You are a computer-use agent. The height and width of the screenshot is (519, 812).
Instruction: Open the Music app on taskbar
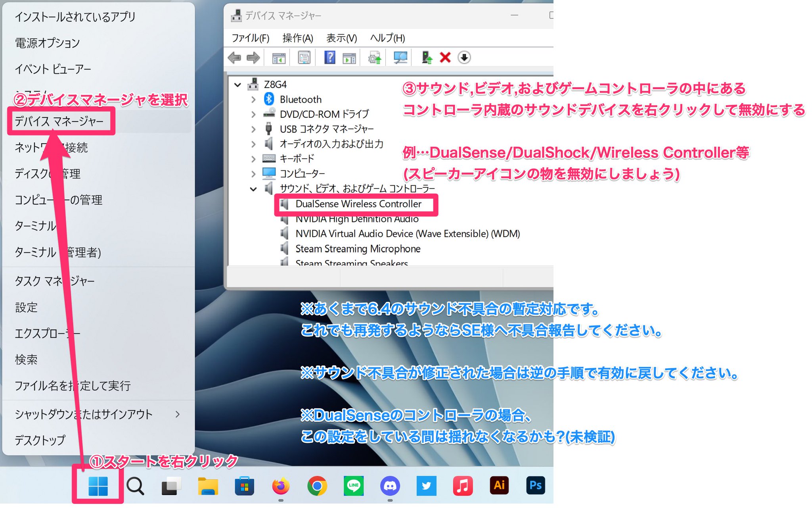click(463, 486)
